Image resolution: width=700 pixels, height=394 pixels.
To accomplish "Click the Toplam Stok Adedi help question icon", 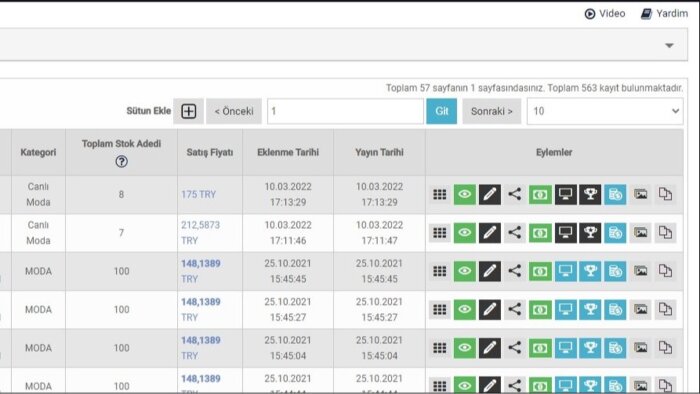I will click(x=121, y=162).
